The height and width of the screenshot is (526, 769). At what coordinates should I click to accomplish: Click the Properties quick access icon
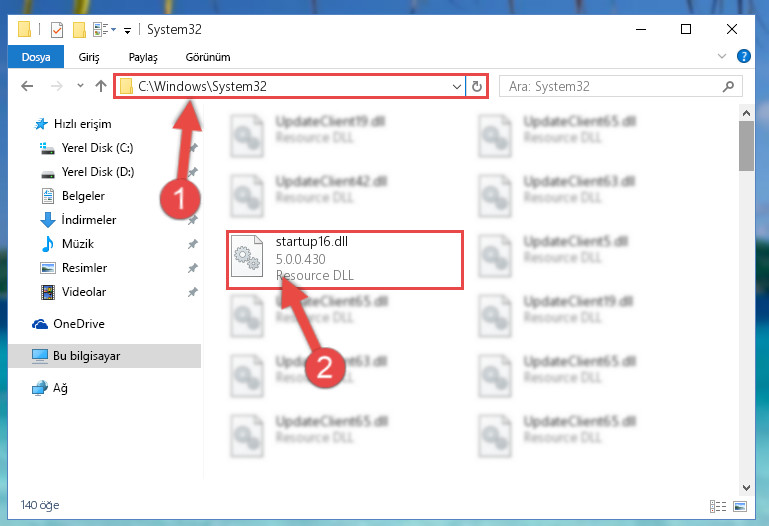[57, 30]
